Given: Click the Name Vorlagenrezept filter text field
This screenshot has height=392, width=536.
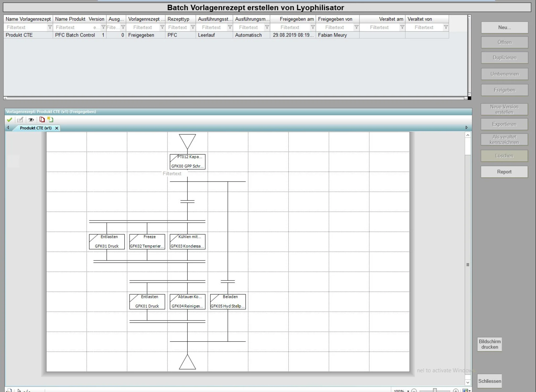Looking at the screenshot, I should 26,27.
